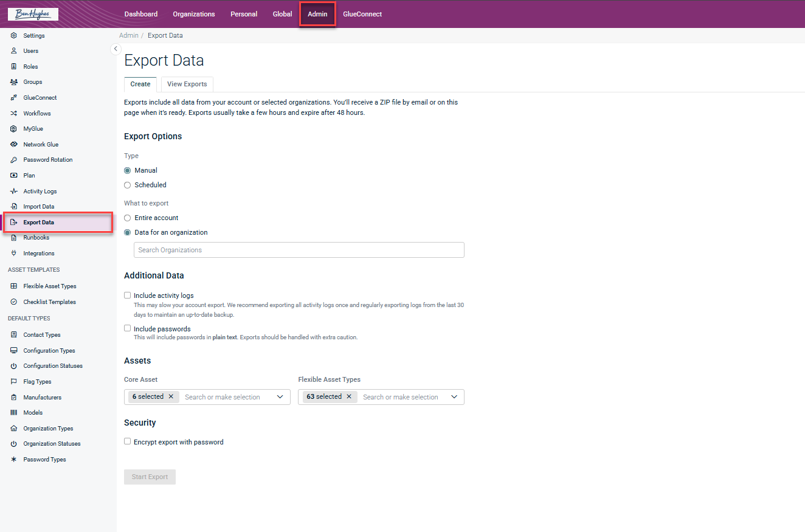Image resolution: width=805 pixels, height=532 pixels.
Task: Click the Admin breadcrumb link
Action: click(x=129, y=35)
